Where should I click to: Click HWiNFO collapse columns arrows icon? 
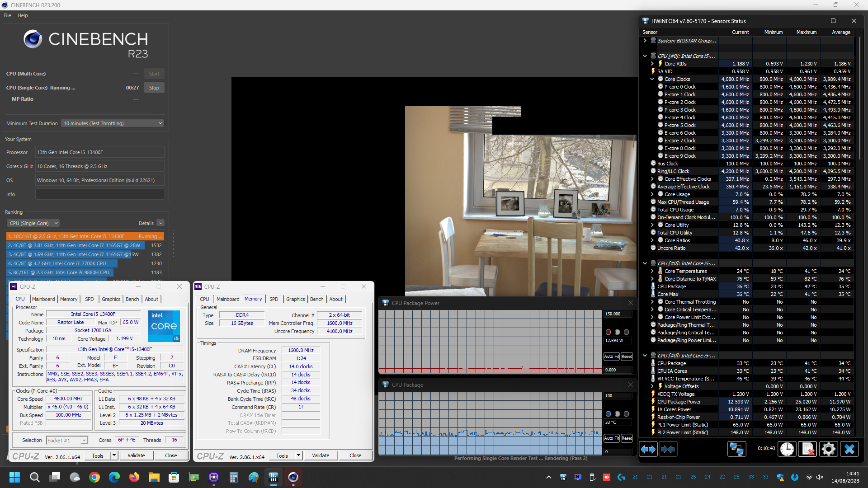668,449
